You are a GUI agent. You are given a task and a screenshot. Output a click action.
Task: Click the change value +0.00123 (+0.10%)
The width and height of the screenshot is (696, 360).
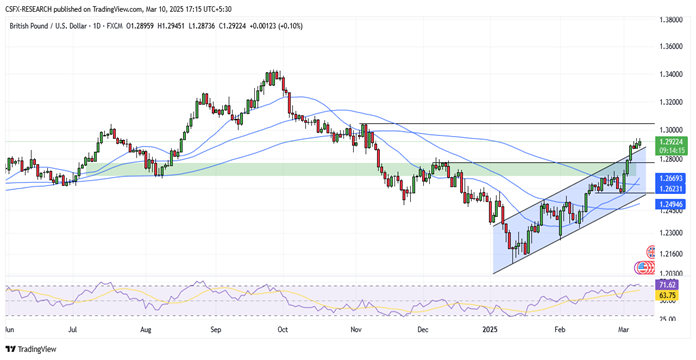pos(276,26)
